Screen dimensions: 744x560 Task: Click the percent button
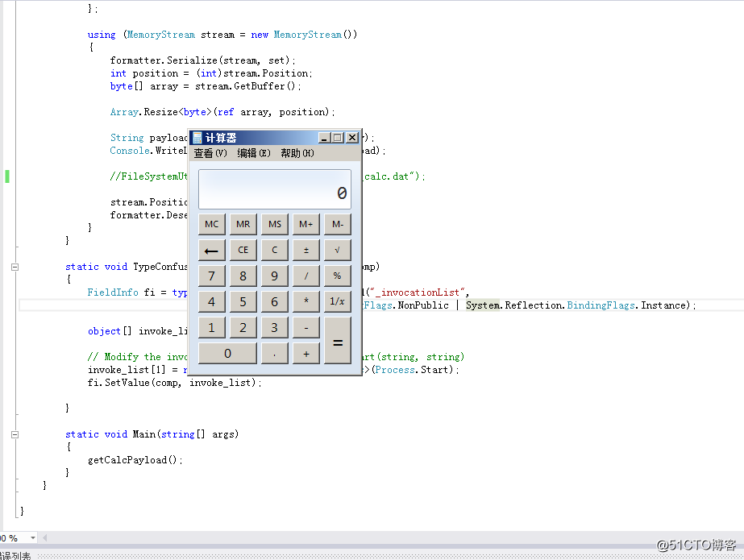coord(338,276)
